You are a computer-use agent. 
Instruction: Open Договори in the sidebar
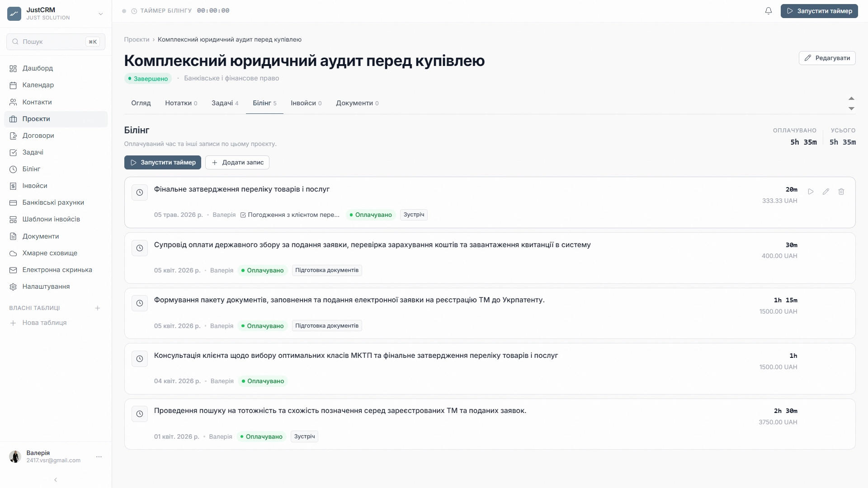(56, 136)
